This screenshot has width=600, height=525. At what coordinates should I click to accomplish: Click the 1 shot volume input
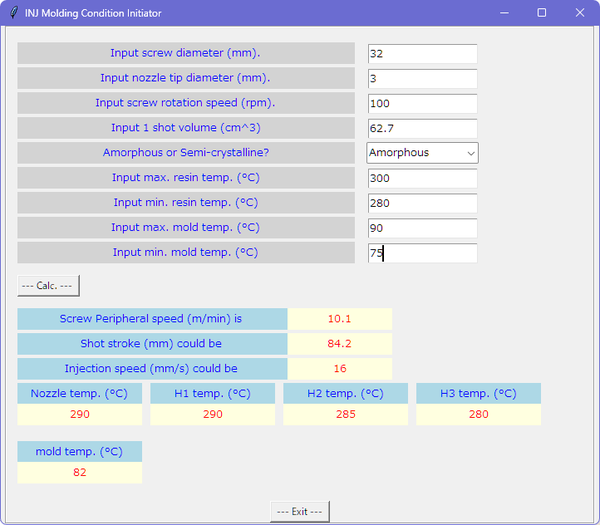422,128
